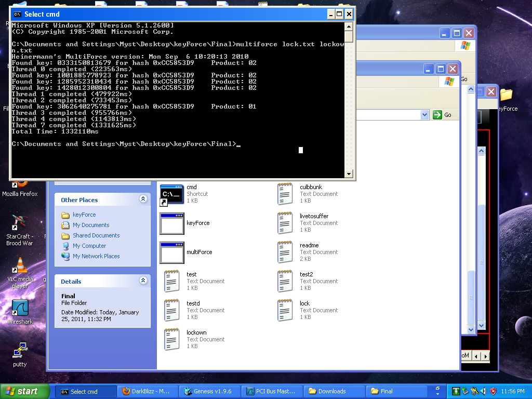
Task: Open My Network Places link
Action: click(96, 256)
